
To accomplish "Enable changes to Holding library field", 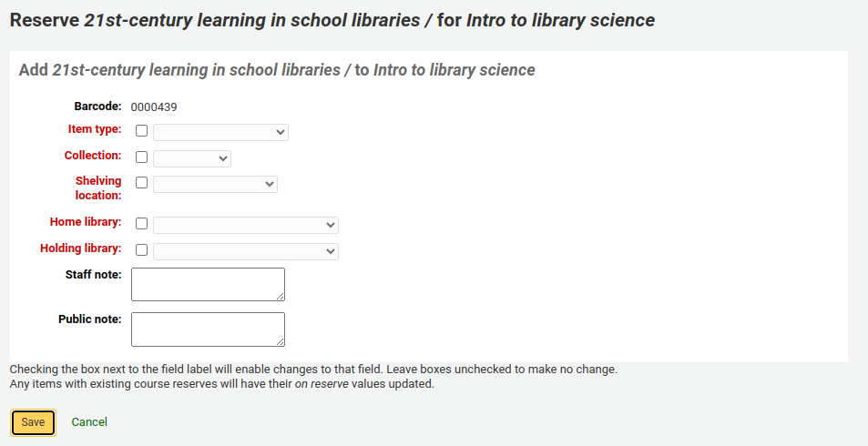I will [x=141, y=250].
